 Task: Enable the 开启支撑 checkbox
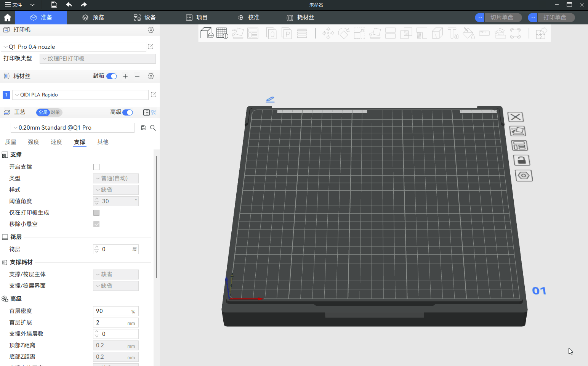96,167
